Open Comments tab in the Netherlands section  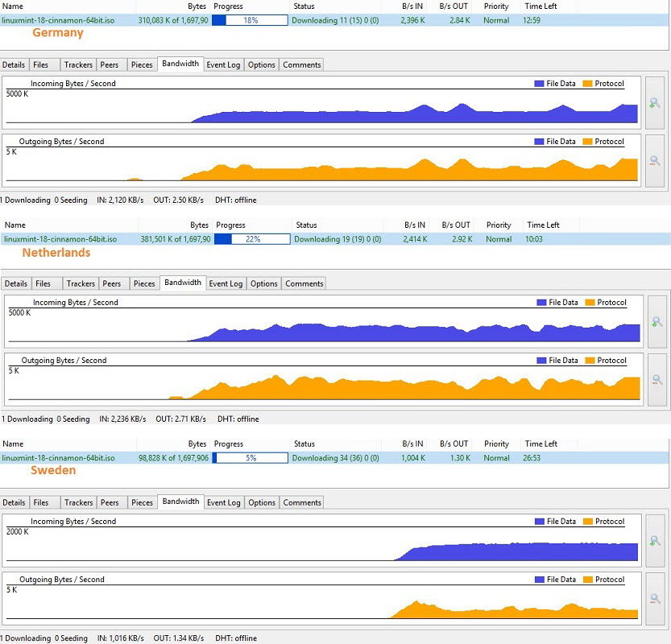click(x=304, y=283)
